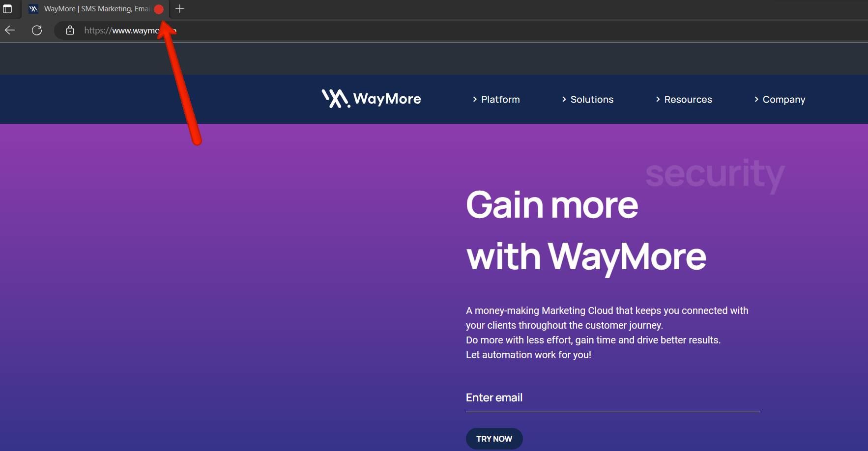This screenshot has height=451, width=868.
Task: Click the Enter email field
Action: [x=612, y=398]
